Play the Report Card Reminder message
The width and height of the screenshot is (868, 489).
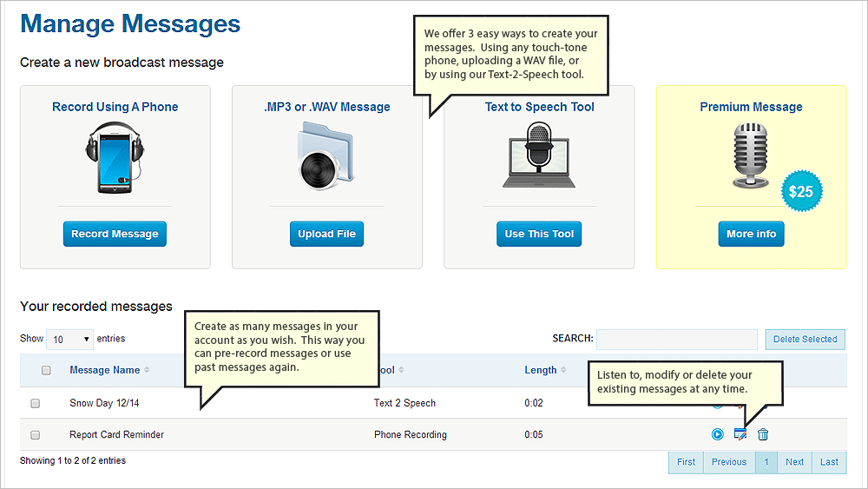718,434
